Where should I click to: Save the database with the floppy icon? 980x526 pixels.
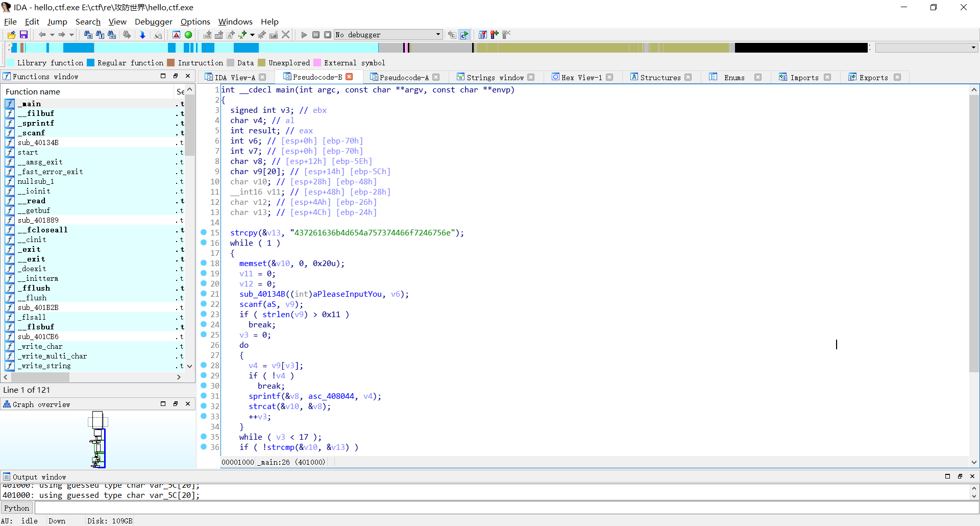pyautogui.click(x=23, y=35)
